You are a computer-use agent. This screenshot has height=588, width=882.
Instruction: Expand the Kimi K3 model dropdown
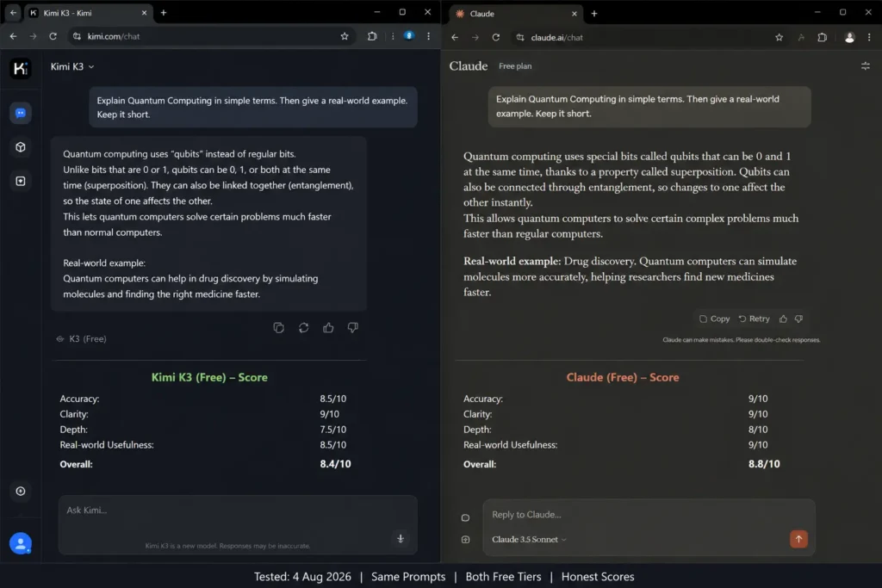point(72,66)
